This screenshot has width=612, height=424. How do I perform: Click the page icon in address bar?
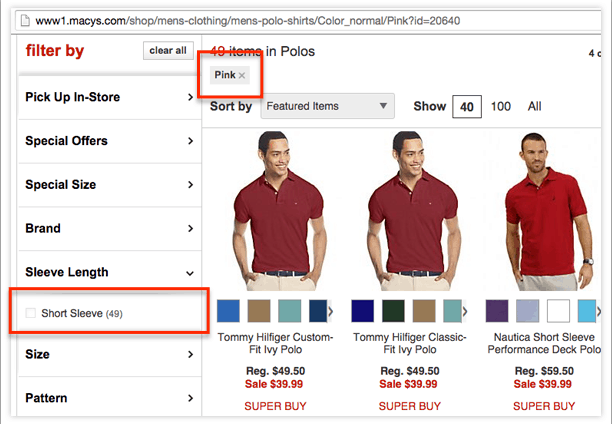[25, 20]
